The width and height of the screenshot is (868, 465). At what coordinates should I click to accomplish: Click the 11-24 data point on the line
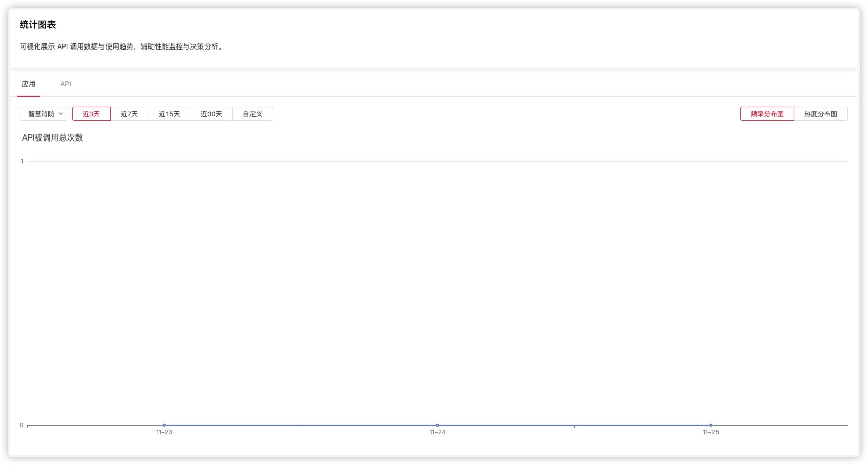pos(437,425)
